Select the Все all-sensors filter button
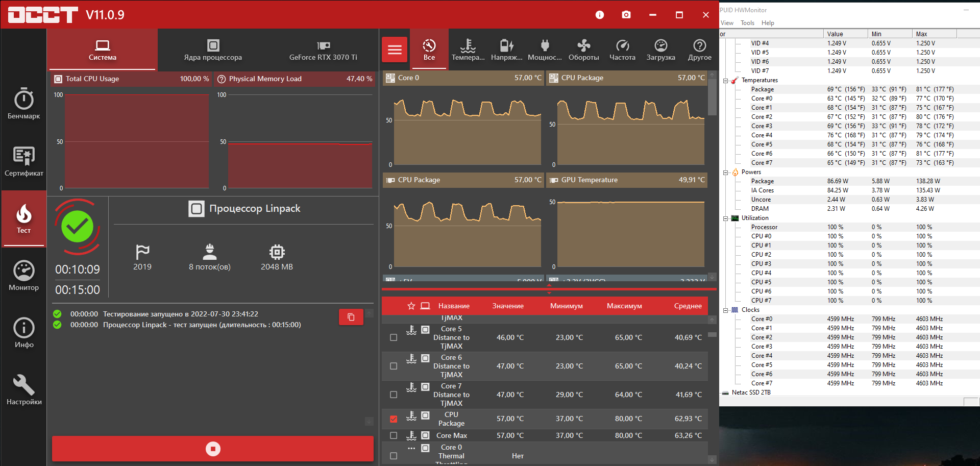This screenshot has width=980, height=466. [429, 50]
